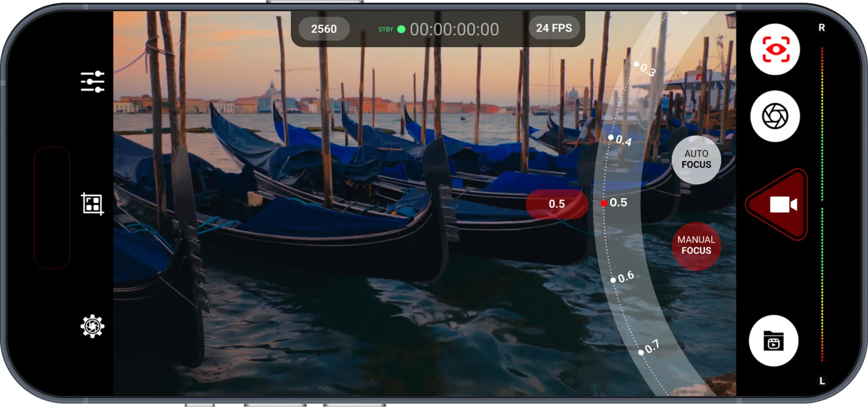Image resolution: width=868 pixels, height=407 pixels.
Task: Open the media library folder icon
Action: [x=773, y=340]
